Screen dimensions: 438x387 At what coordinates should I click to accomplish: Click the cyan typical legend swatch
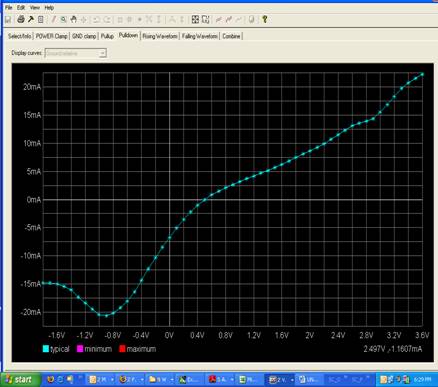pos(46,349)
